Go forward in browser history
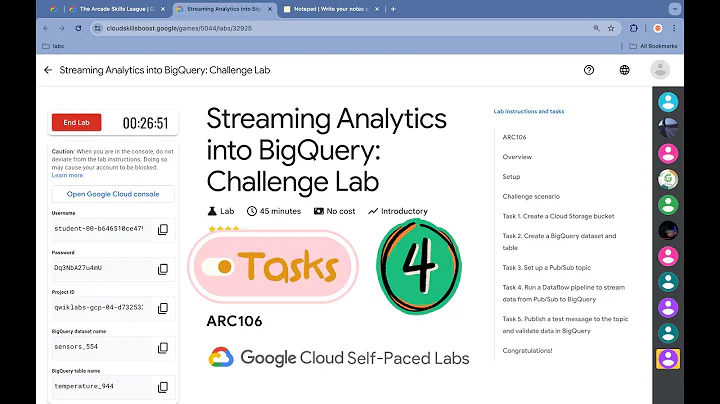The height and width of the screenshot is (404, 720). click(x=62, y=28)
